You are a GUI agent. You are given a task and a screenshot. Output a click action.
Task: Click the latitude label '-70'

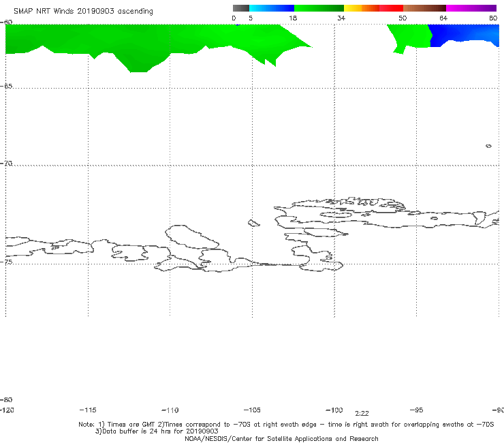tap(6, 164)
